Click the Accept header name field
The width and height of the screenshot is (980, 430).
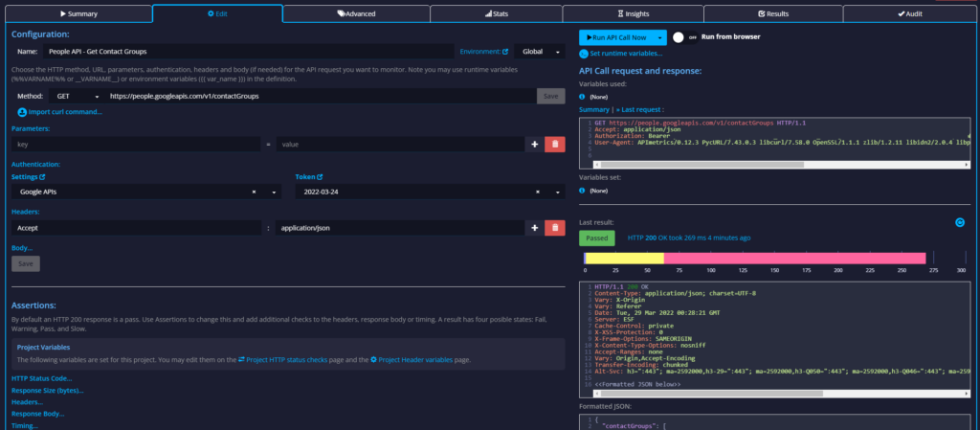(136, 228)
